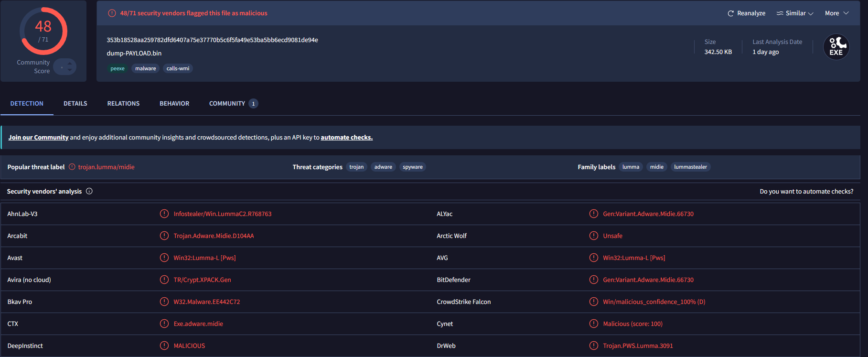
Task: Click the Trojan.PWS.Lumma.3091 detection
Action: (638, 346)
